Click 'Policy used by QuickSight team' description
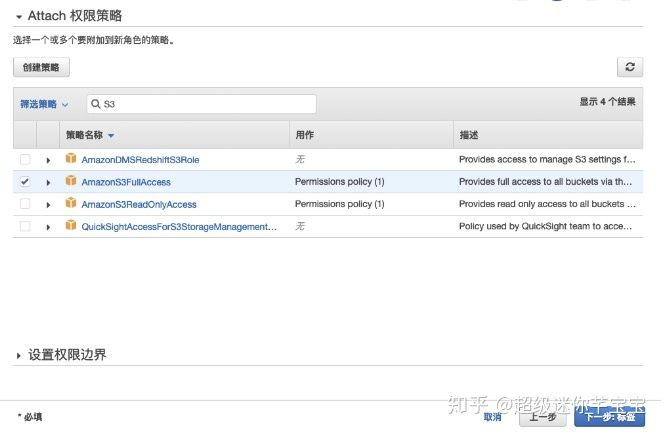 [x=545, y=226]
